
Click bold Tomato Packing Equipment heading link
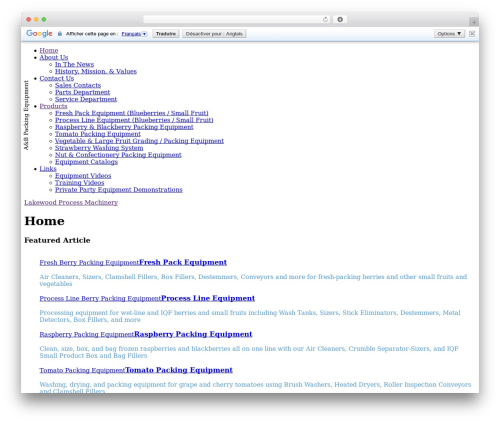179,370
